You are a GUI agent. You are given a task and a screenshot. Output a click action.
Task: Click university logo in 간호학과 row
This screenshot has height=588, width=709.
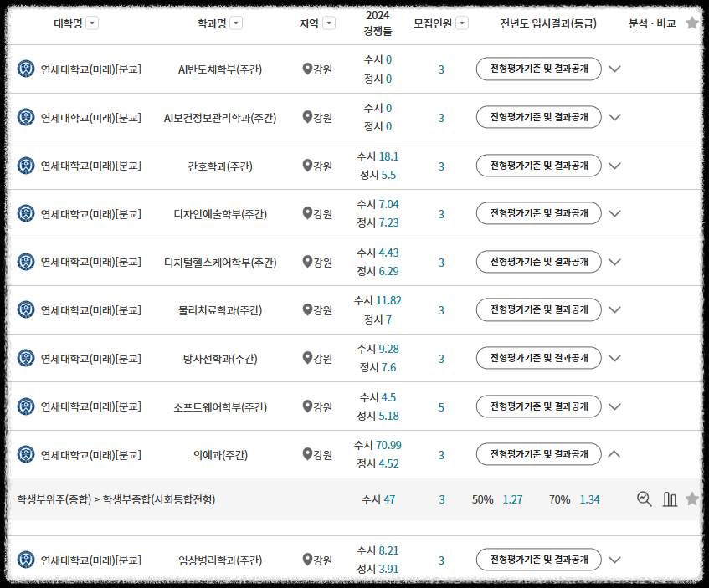click(x=26, y=166)
